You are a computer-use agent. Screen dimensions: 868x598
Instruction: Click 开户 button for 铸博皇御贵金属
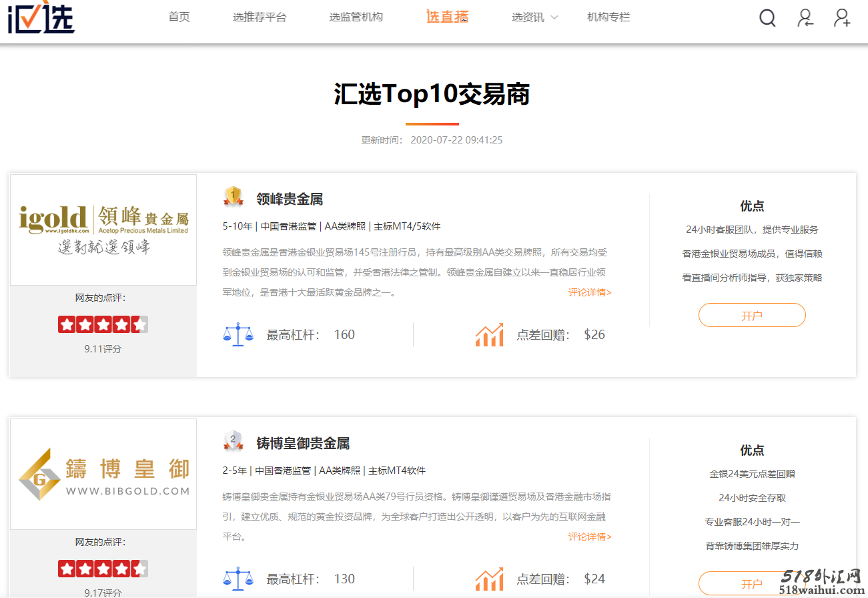[x=752, y=583]
